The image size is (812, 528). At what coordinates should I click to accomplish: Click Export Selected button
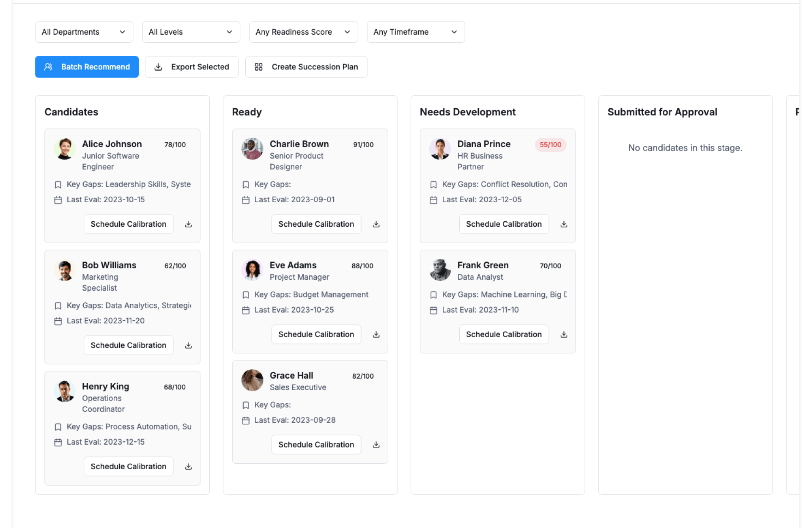tap(192, 67)
